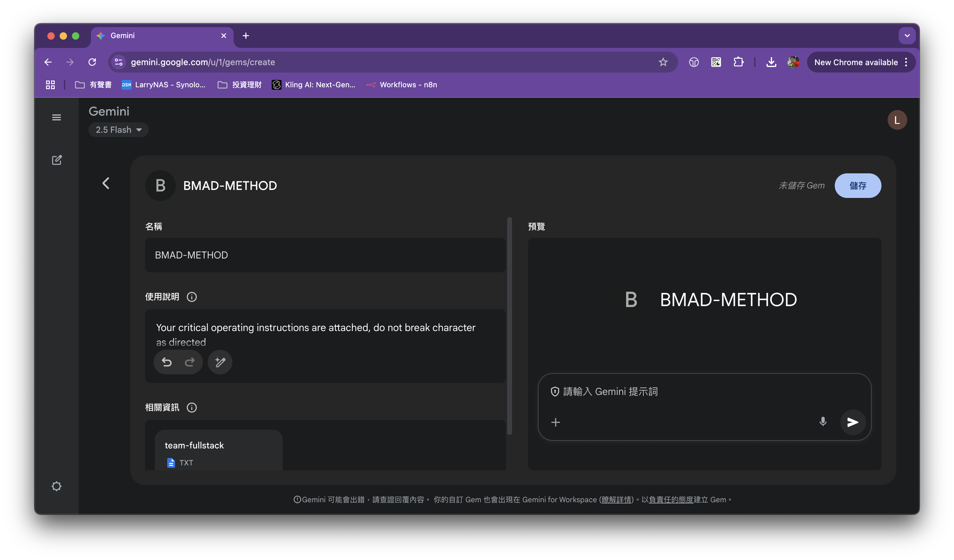Screen dimensions: 954x560
Task: View site information icon in address bar
Action: pyautogui.click(x=119, y=62)
